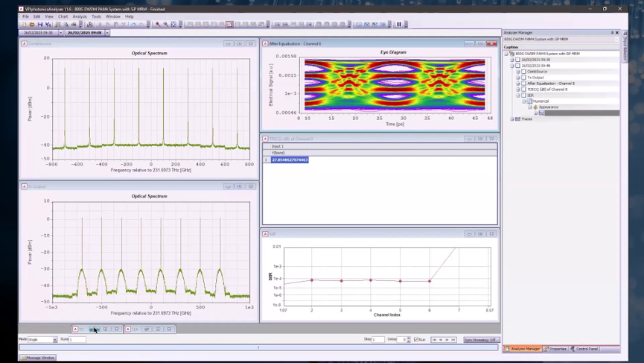Open the Analysis menu

(x=79, y=16)
